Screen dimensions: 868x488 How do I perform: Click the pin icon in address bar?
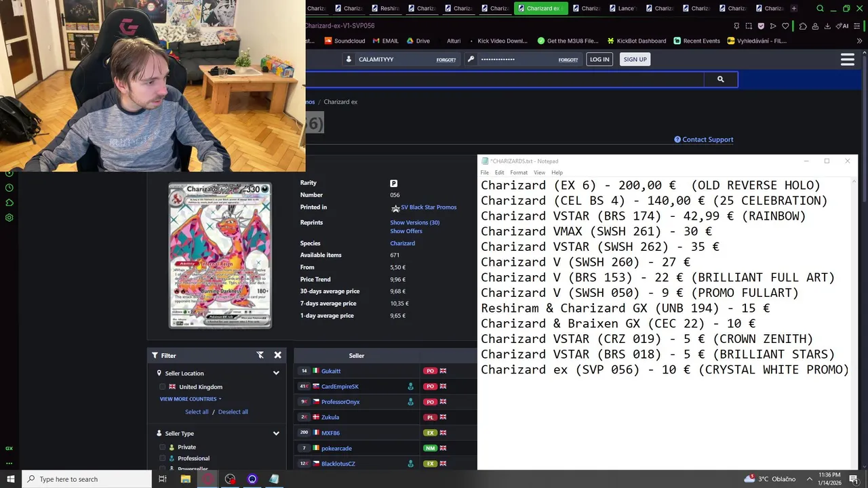pos(736,26)
